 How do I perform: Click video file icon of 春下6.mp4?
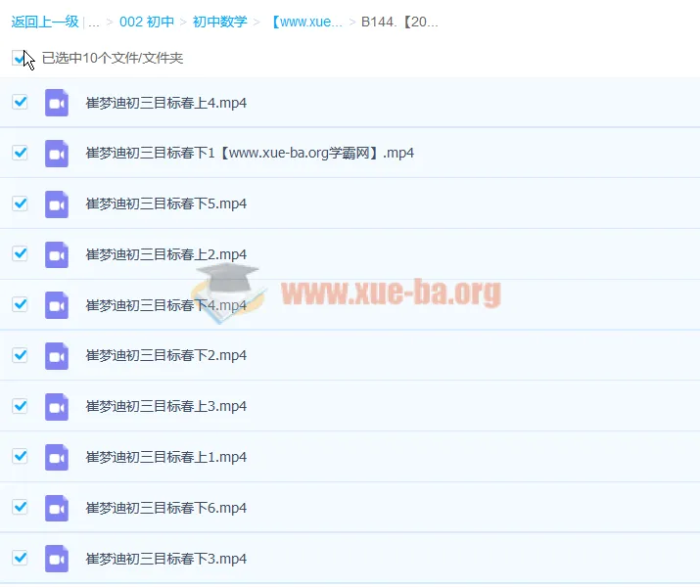pyautogui.click(x=57, y=508)
